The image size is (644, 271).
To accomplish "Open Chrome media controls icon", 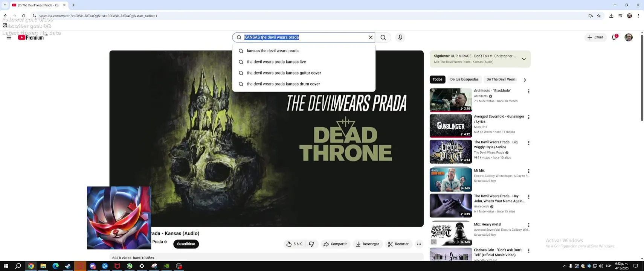I will click(x=620, y=16).
